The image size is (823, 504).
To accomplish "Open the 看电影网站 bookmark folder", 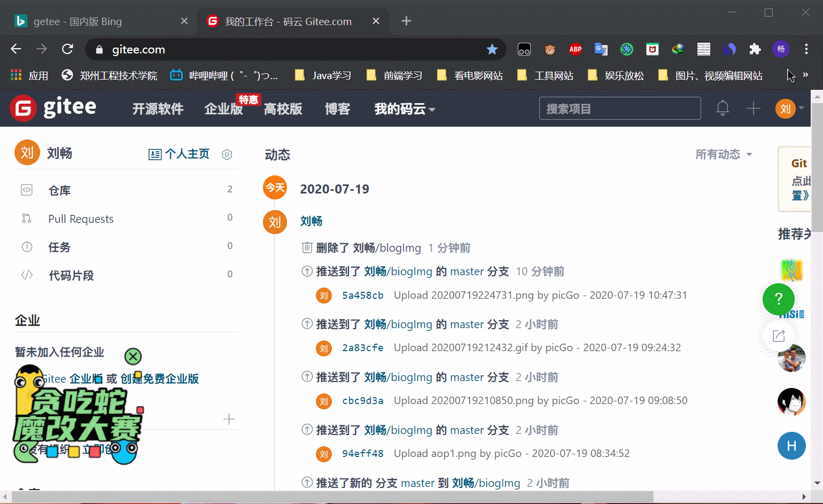I will tap(470, 75).
